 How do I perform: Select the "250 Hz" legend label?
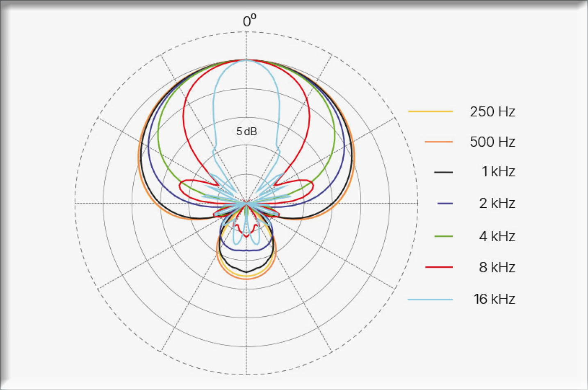click(492, 111)
